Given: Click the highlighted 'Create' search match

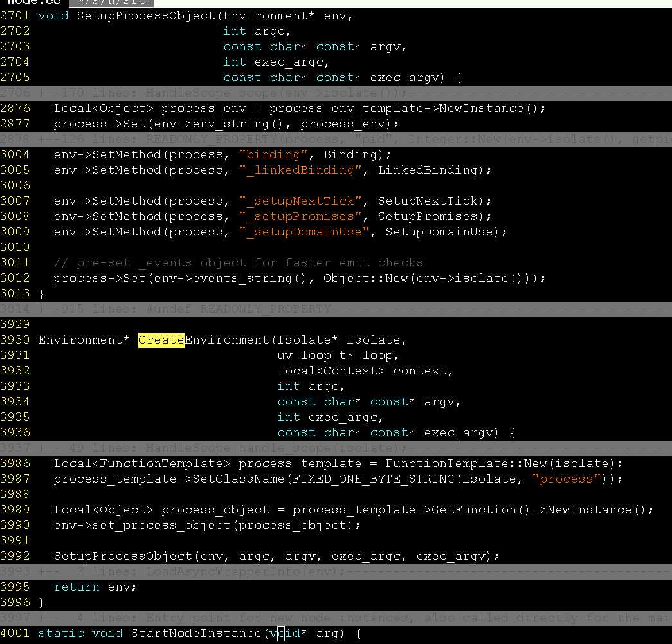Looking at the screenshot, I should point(161,340).
